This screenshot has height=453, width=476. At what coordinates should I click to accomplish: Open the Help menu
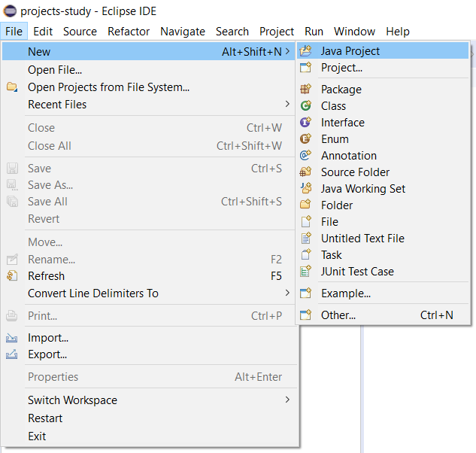(x=398, y=32)
